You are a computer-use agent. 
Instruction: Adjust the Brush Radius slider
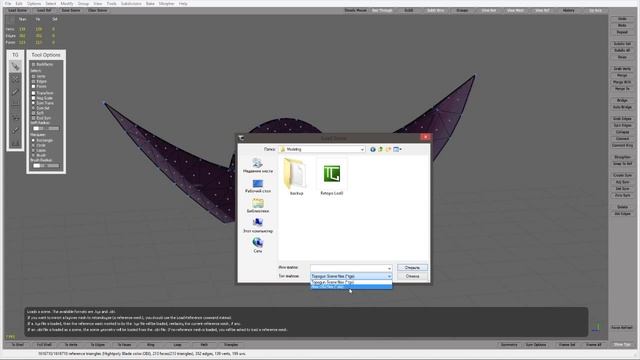coord(46,166)
